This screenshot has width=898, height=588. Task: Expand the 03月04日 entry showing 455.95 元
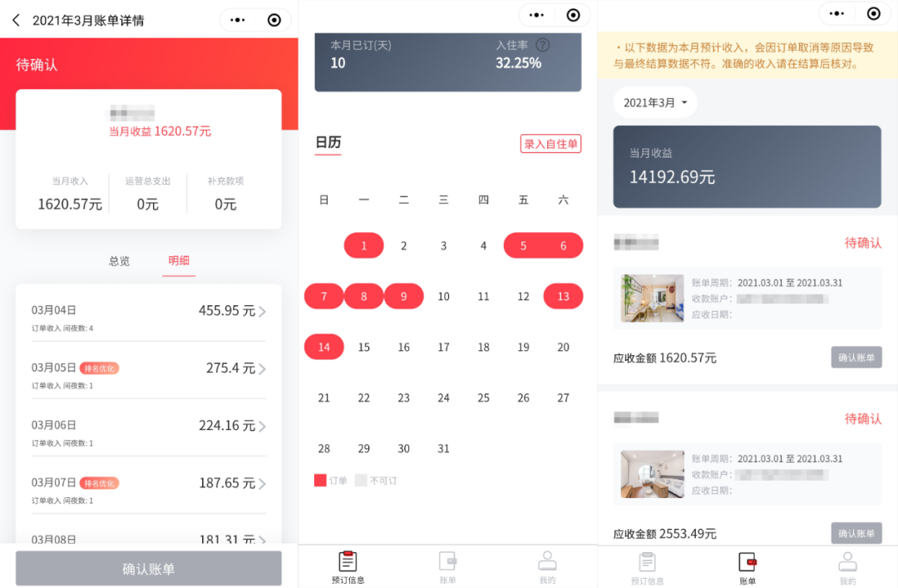tap(262, 312)
